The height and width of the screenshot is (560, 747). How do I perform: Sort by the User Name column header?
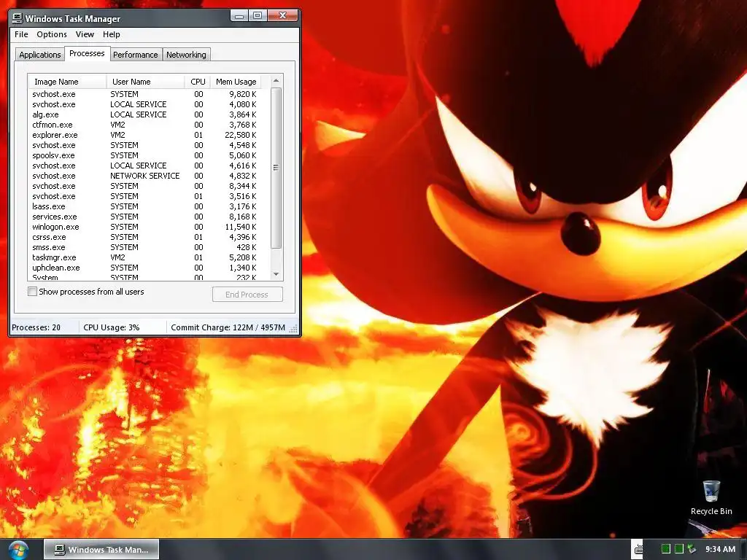point(145,82)
